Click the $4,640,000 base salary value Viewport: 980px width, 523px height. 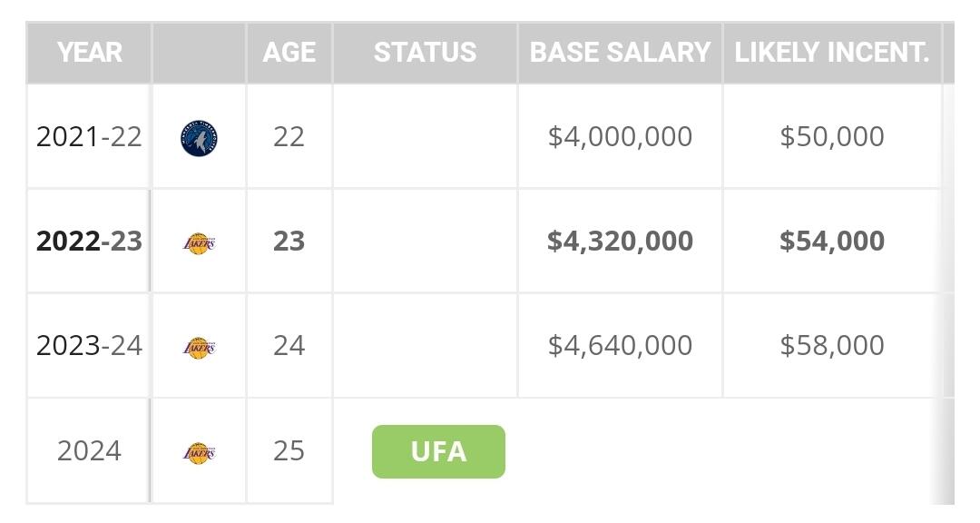point(620,346)
